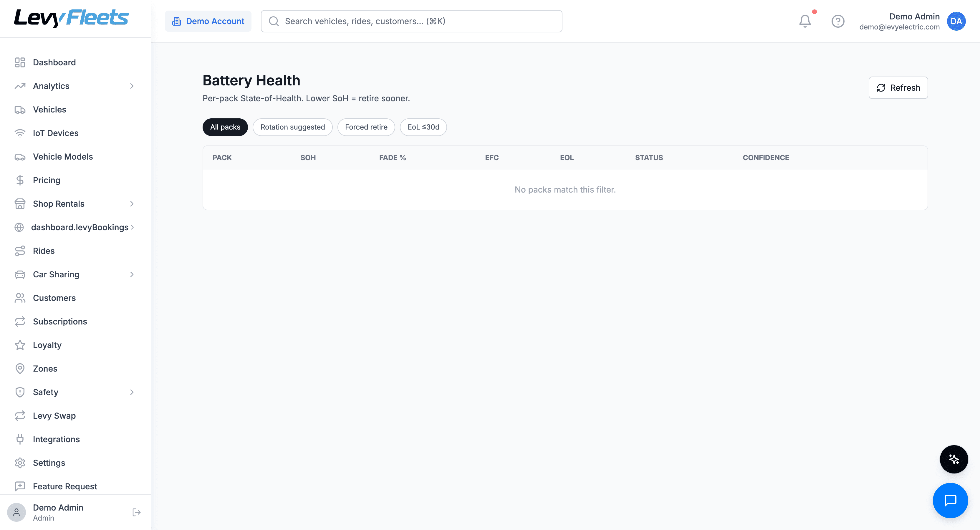Click the Refresh button
Viewport: 980px width, 530px height.
coord(898,88)
